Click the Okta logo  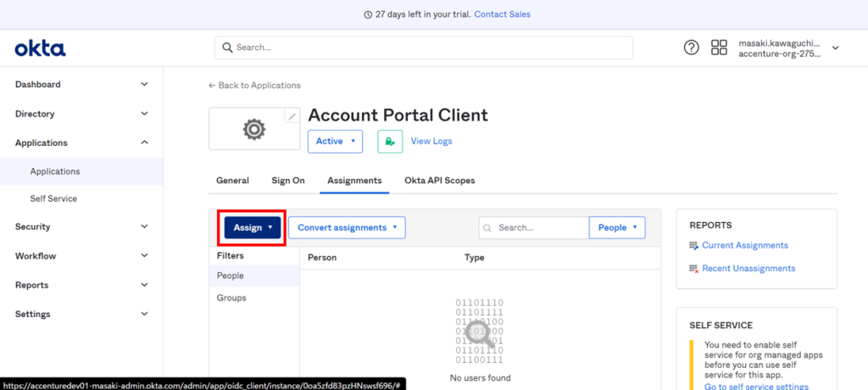coord(40,48)
